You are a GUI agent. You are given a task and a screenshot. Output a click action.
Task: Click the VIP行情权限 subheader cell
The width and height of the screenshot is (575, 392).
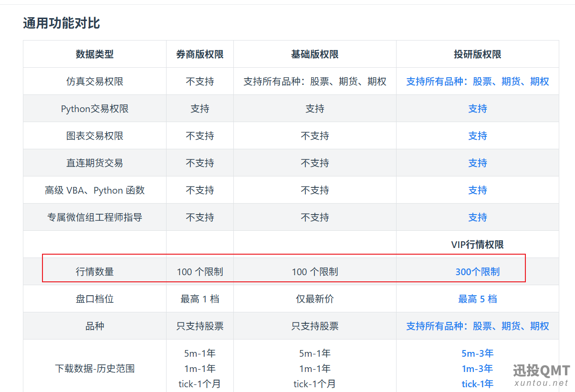(x=477, y=245)
